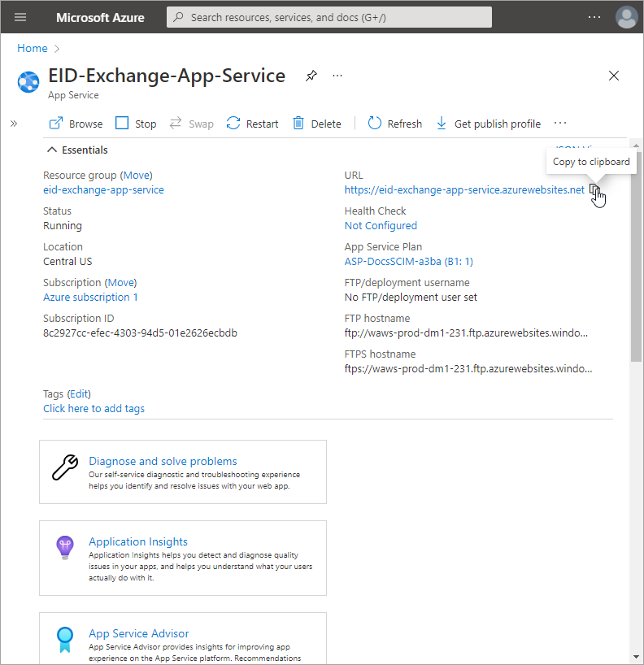Image resolution: width=644 pixels, height=665 pixels.
Task: Open the portal hamburger menu
Action: (x=20, y=17)
